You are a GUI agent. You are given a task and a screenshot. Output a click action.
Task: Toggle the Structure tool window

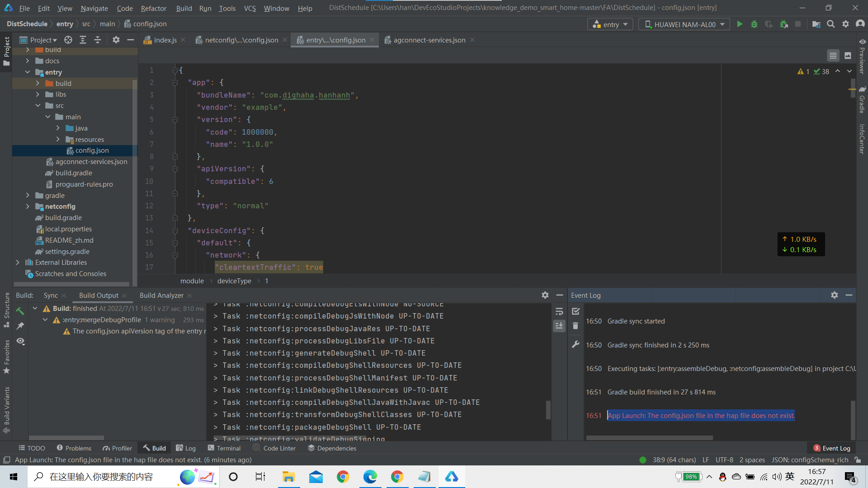pyautogui.click(x=6, y=310)
